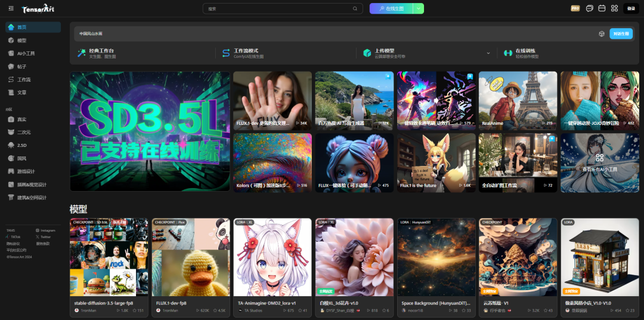Open the Flux.1 is the future thumbnail
644x320 pixels.
(436, 162)
